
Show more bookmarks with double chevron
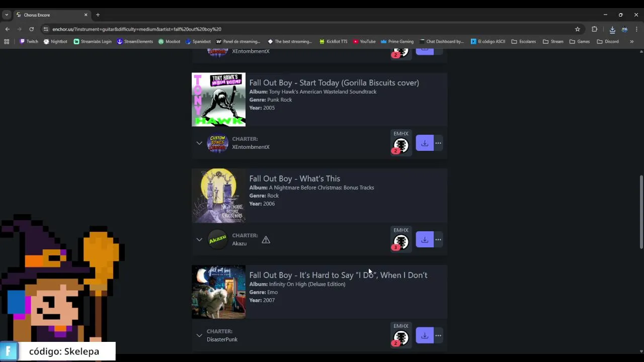(632, 42)
